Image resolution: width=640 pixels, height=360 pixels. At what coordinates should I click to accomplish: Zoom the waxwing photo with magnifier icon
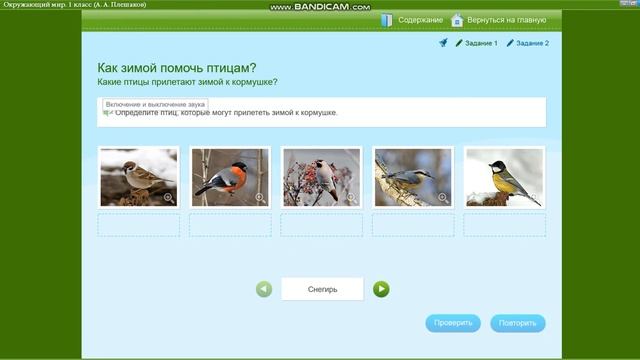click(351, 198)
